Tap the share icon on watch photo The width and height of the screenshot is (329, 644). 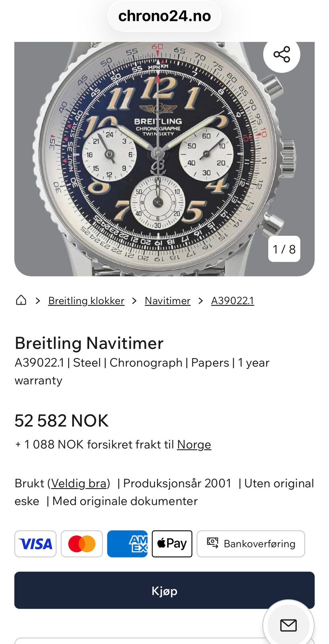282,54
